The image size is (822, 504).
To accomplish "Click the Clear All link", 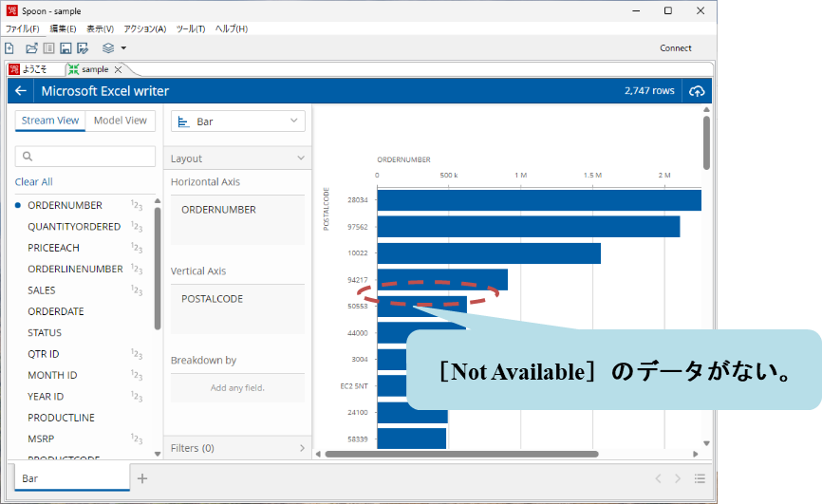I will 33,182.
